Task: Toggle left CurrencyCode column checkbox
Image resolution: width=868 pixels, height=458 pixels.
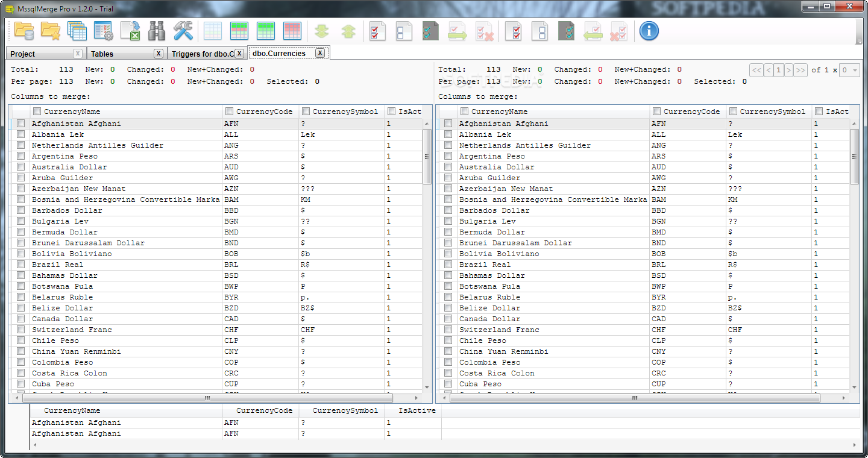Action: point(229,111)
